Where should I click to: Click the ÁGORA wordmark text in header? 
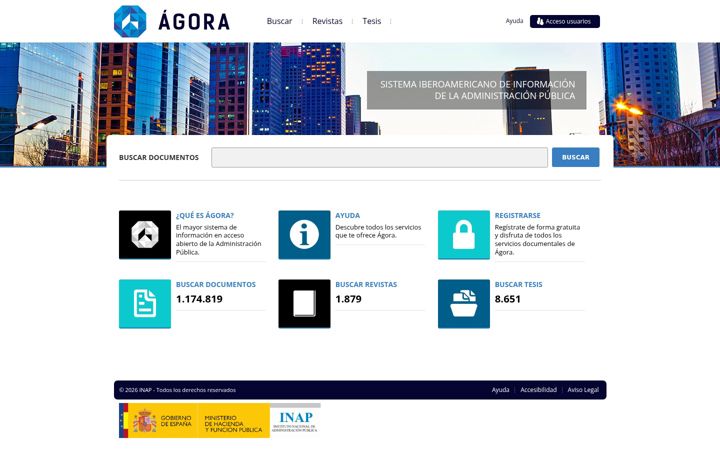pos(194,21)
